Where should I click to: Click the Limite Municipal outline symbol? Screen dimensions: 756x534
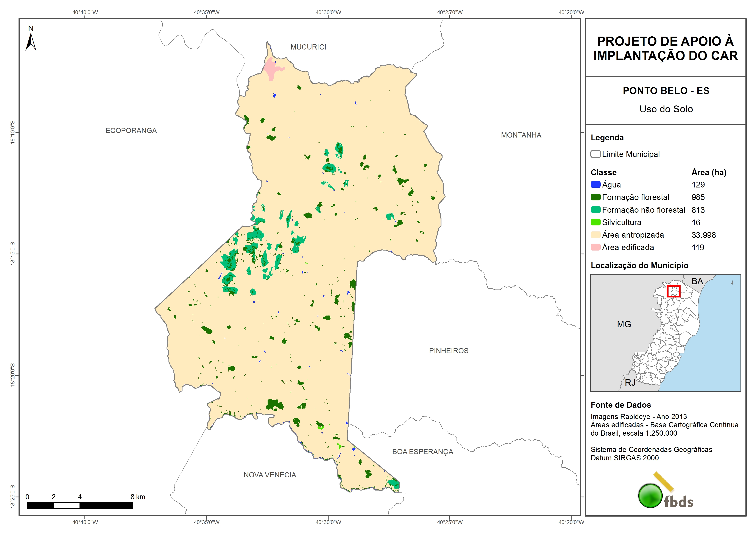pos(595,154)
